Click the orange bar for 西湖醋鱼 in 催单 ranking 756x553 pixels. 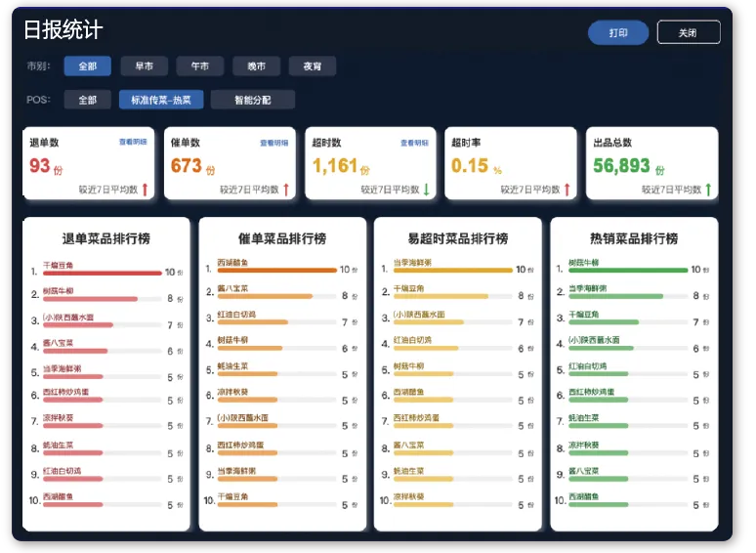pos(276,271)
